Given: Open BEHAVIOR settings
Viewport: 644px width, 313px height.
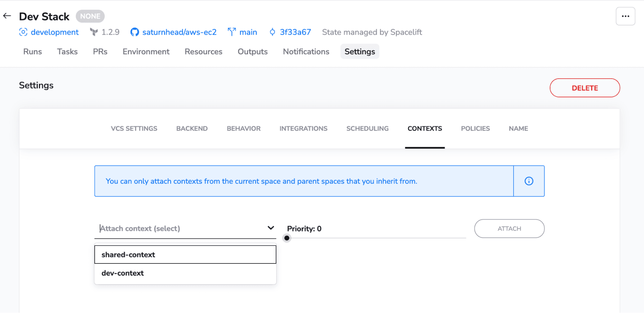Looking at the screenshot, I should 244,128.
